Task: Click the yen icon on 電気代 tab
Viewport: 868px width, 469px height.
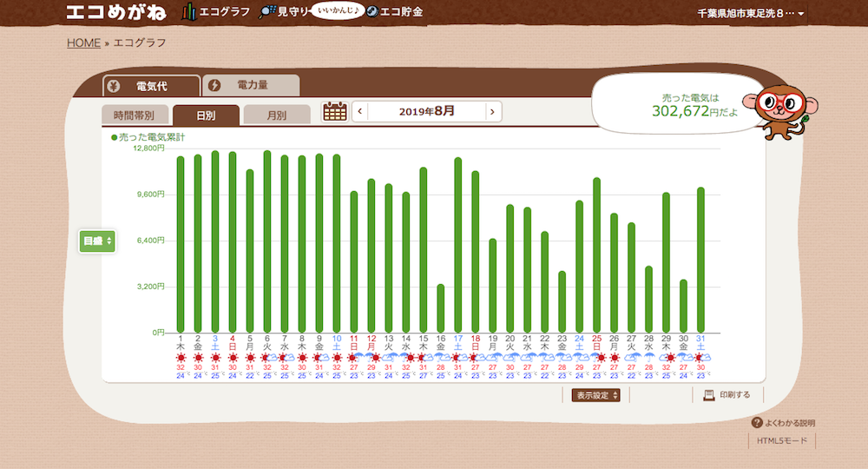Action: (114, 86)
